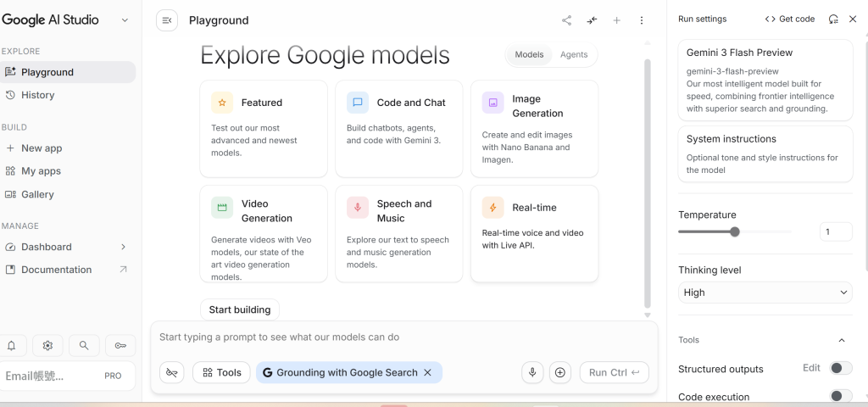Click the prompt text input area
This screenshot has width=868, height=407.
404,337
